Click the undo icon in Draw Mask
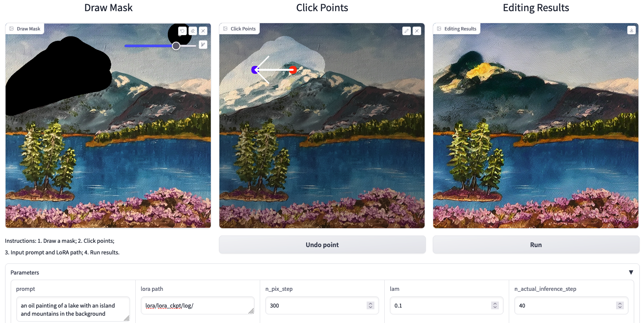This screenshot has width=644, height=323. [182, 31]
